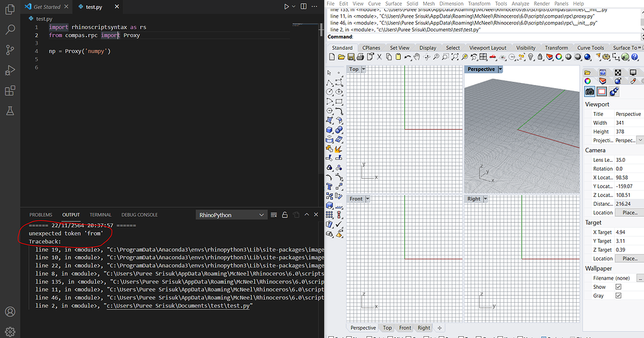Switch to the Get Started tab
This screenshot has height=338, width=644.
click(x=47, y=6)
